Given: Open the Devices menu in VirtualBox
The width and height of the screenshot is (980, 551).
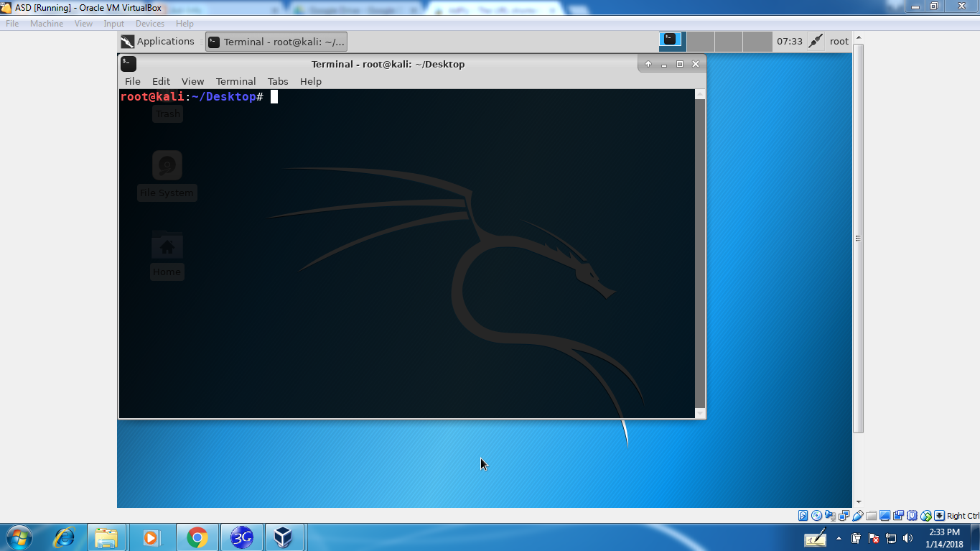Looking at the screenshot, I should click(x=150, y=23).
